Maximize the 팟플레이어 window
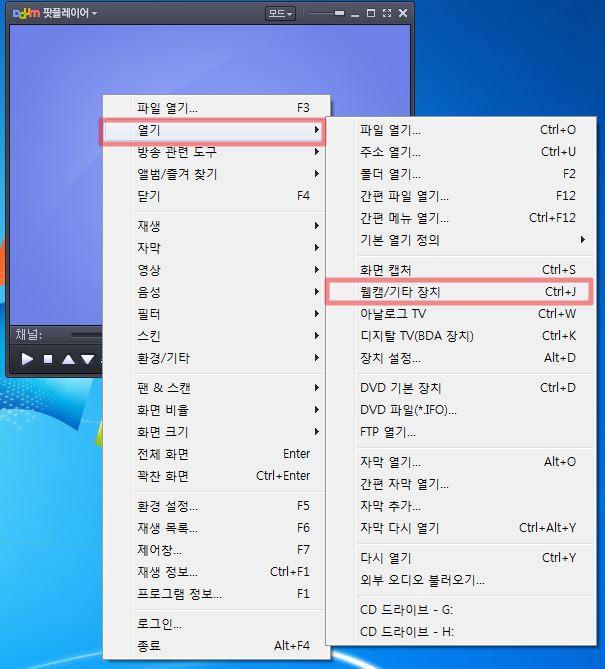 click(x=371, y=13)
